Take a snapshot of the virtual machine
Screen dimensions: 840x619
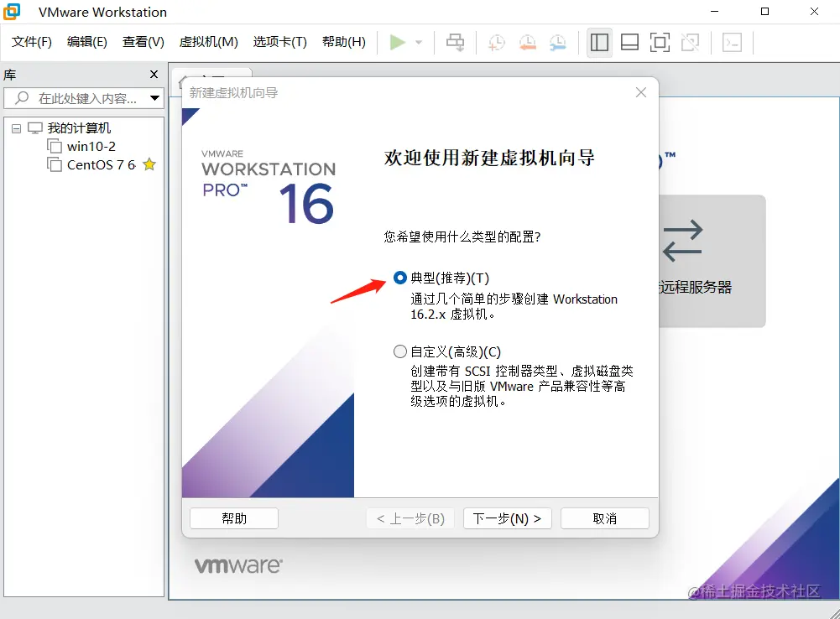(x=496, y=42)
